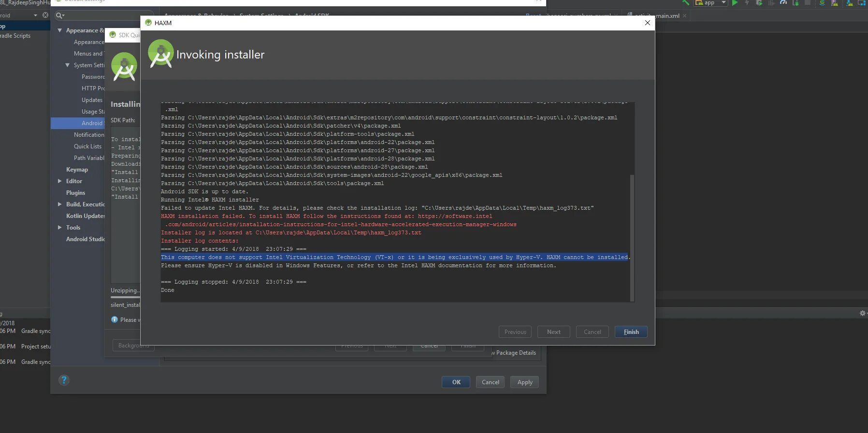Click Package Details label in SDK settings
Image resolution: width=868 pixels, height=433 pixels.
tap(516, 353)
